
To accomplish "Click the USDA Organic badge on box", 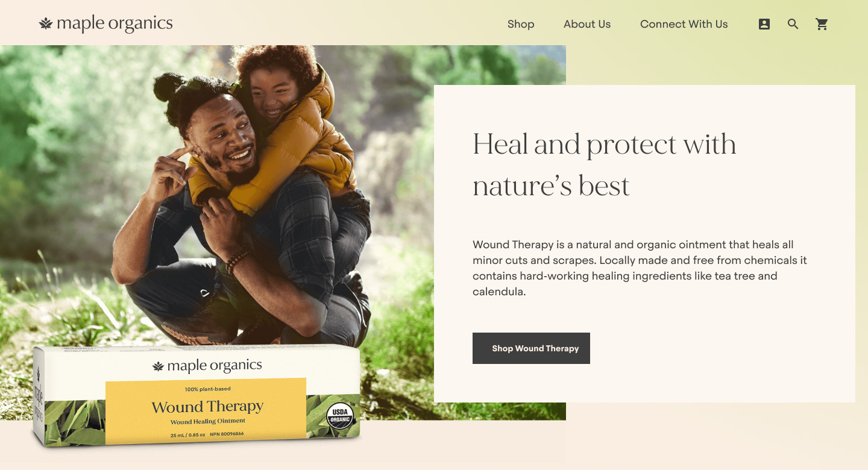I will pos(339,416).
